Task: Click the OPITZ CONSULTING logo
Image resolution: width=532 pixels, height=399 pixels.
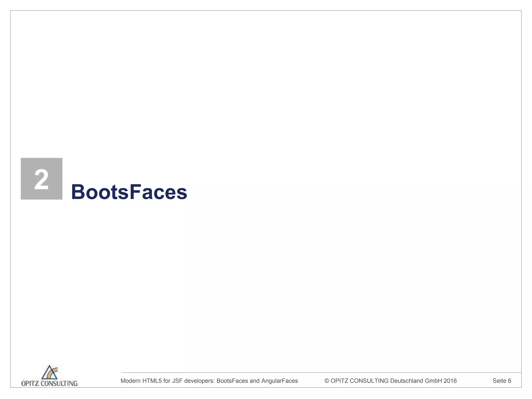Action: (x=49, y=375)
